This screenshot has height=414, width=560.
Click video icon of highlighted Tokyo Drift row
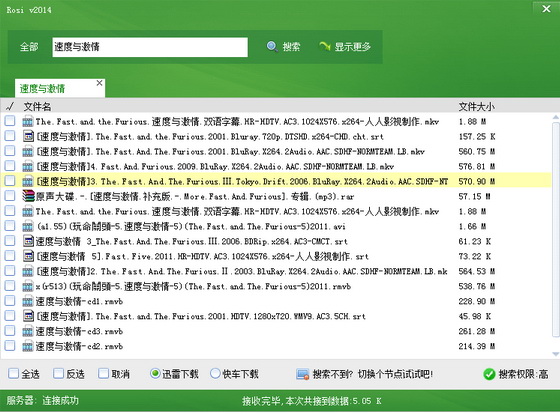click(x=28, y=181)
